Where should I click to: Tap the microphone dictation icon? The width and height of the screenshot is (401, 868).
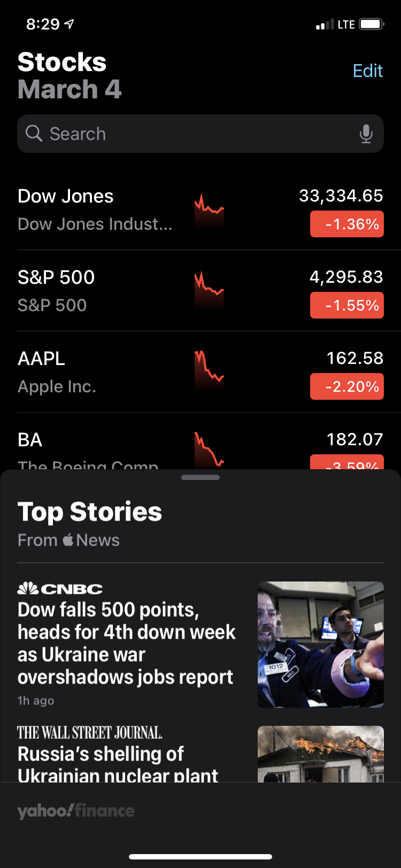(x=366, y=134)
